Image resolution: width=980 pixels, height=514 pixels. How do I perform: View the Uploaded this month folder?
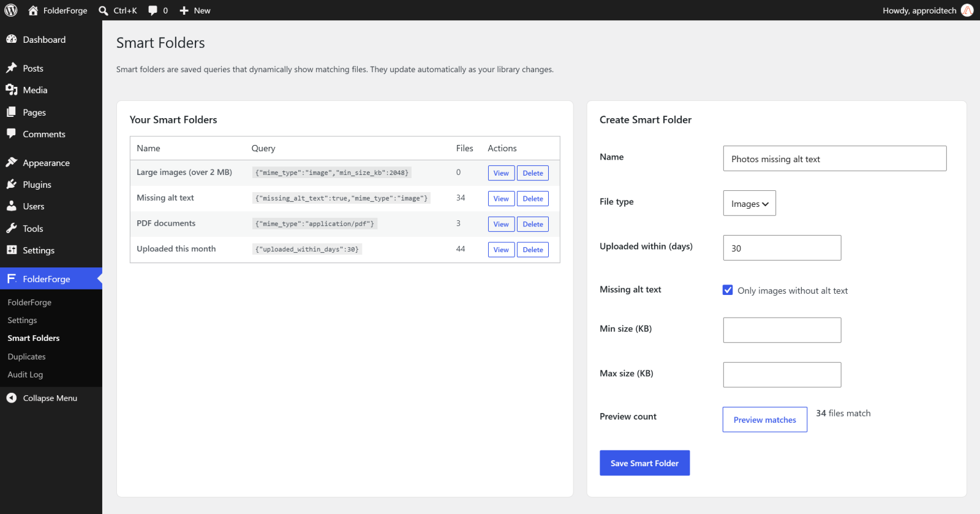click(x=501, y=250)
